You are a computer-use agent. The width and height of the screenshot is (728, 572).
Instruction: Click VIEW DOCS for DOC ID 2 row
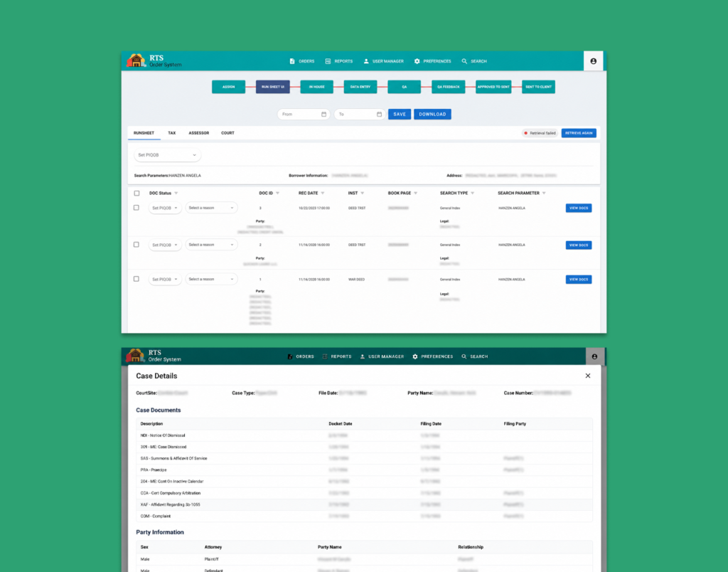[x=579, y=245]
